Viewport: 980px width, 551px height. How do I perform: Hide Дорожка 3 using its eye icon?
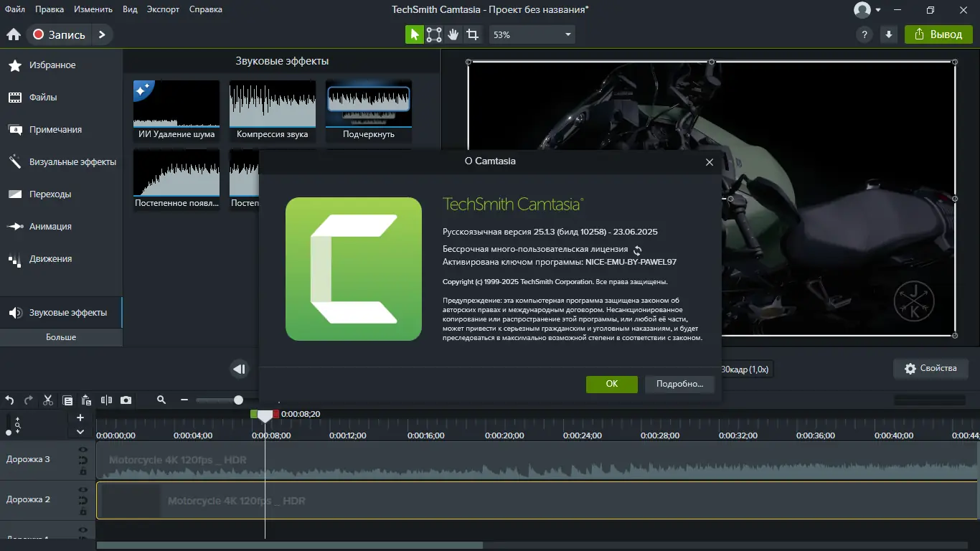[83, 450]
